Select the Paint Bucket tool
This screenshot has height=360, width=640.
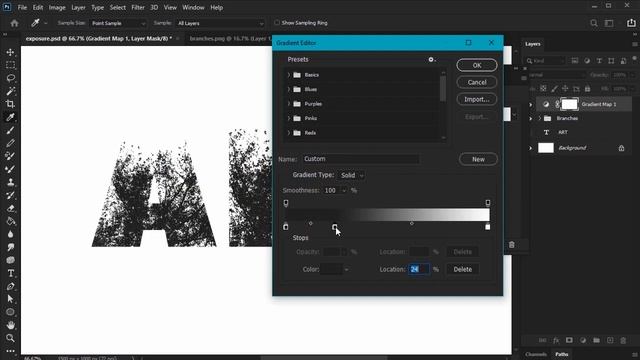click(x=10, y=221)
